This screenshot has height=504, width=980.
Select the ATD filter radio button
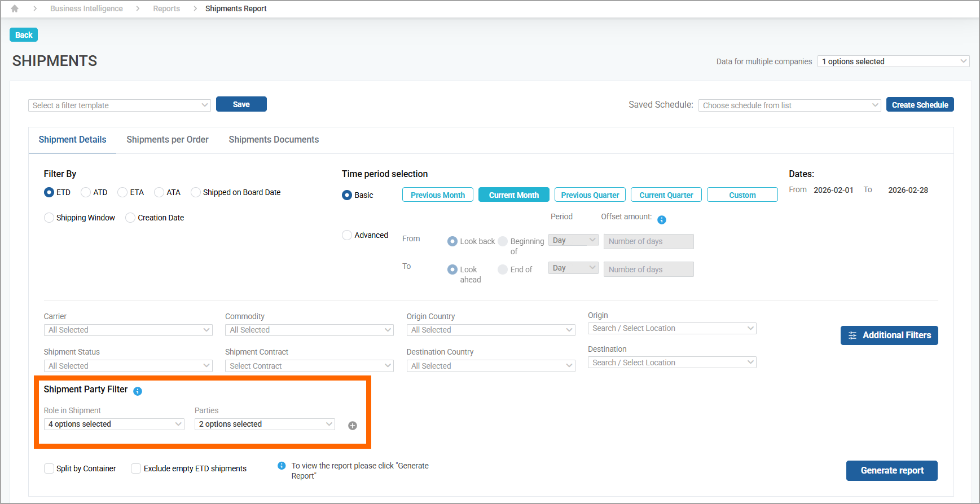click(x=86, y=192)
